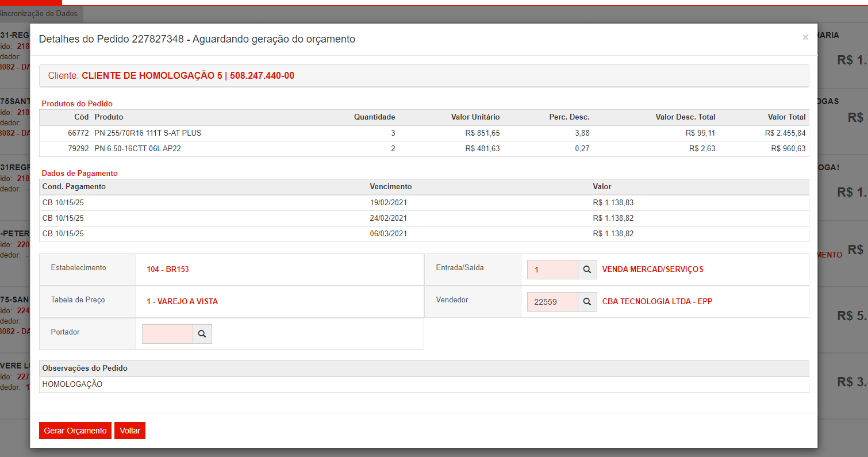Click due date 19/02/2021

[389, 202]
